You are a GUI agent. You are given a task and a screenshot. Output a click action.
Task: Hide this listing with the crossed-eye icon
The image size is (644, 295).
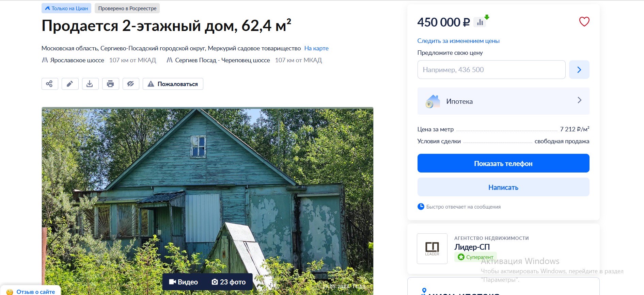(131, 84)
